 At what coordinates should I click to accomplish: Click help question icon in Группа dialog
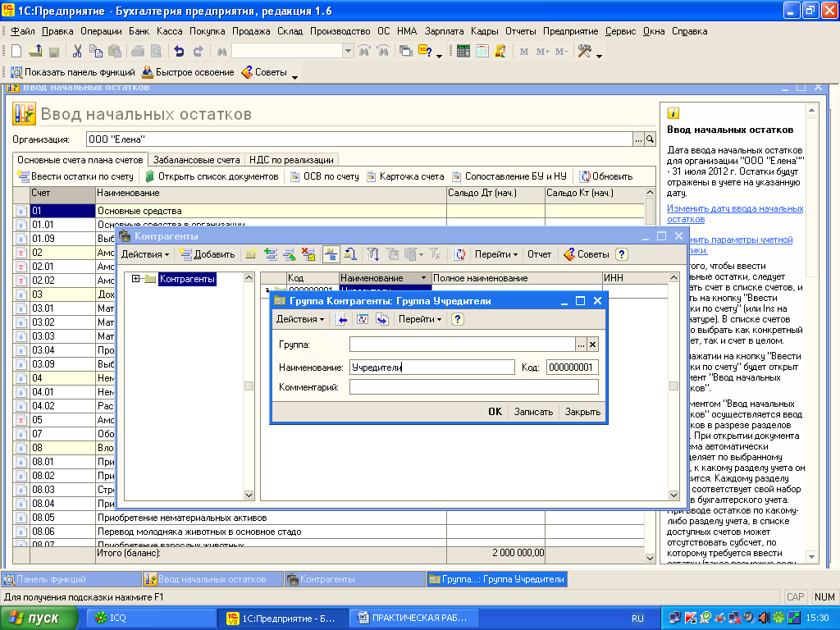(458, 319)
